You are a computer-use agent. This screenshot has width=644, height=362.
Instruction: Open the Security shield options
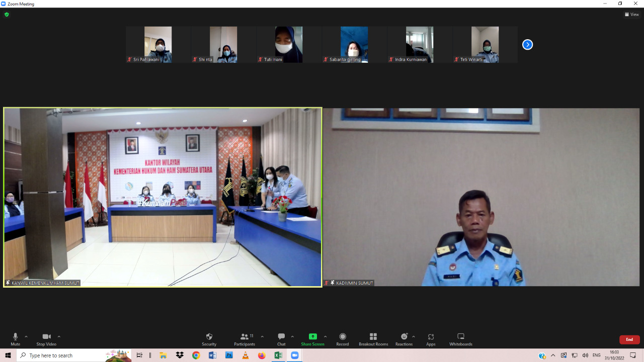tap(209, 339)
